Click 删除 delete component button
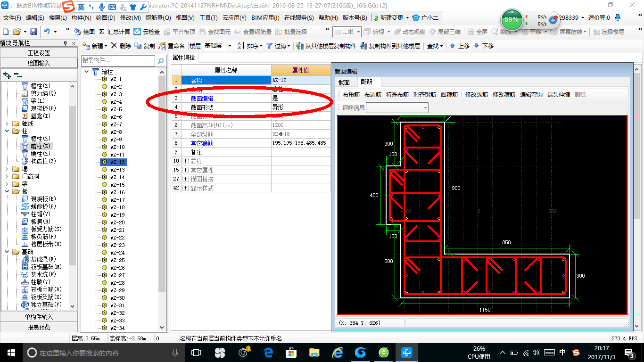Image resolution: width=644 pixels, height=362 pixels. 121,46
